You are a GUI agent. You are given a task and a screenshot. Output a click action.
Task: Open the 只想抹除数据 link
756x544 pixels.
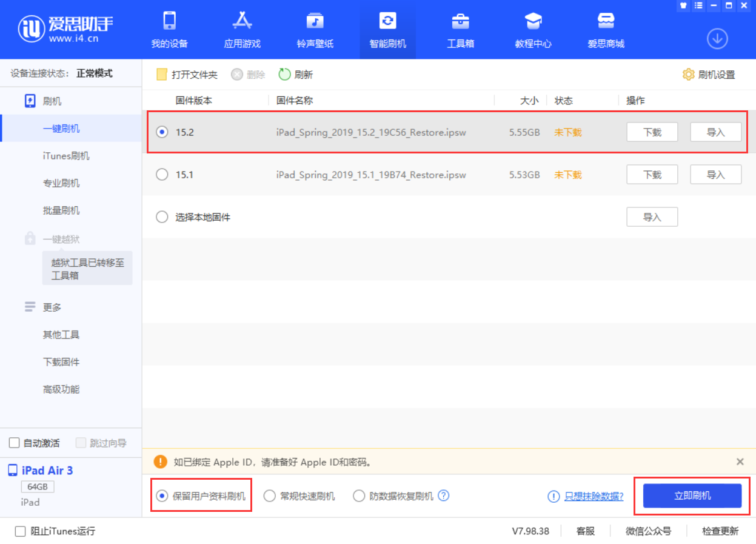click(593, 495)
